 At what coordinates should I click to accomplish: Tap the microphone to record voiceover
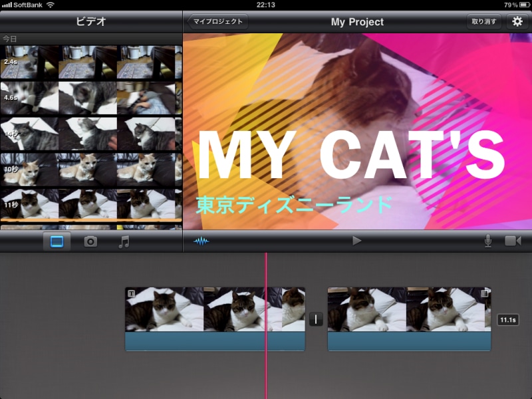click(488, 241)
